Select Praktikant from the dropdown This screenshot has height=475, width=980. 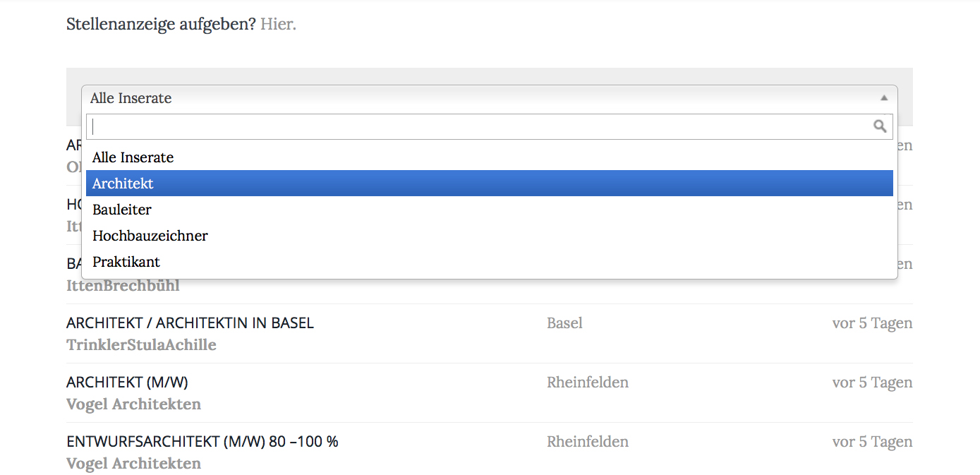click(x=126, y=262)
